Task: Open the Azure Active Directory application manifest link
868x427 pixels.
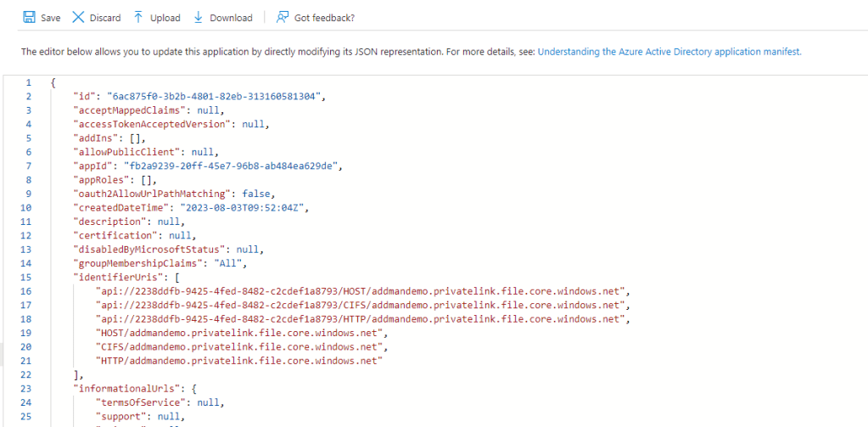Action: (669, 52)
